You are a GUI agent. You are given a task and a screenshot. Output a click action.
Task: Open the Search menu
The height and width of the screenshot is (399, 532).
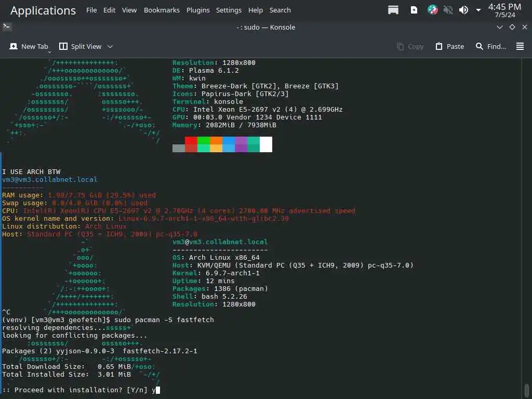pos(280,10)
